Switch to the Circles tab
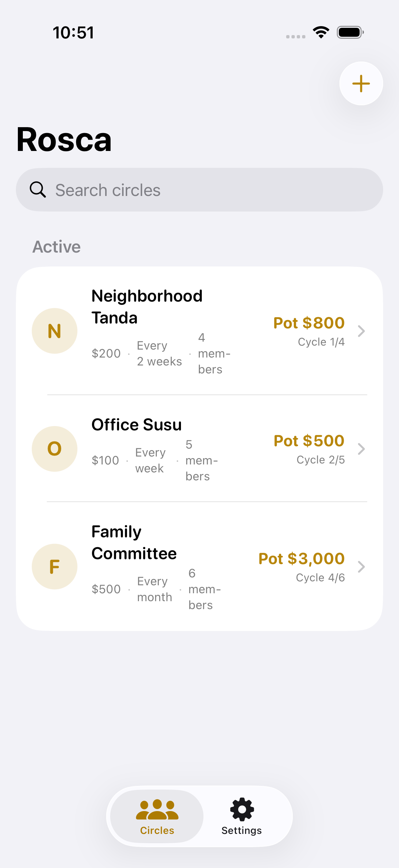 [x=157, y=816]
